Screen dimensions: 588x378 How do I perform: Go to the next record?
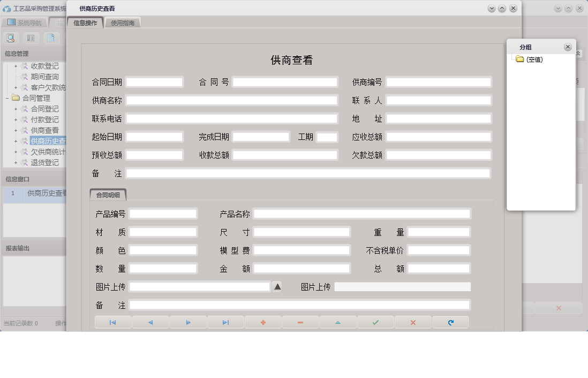click(187, 322)
